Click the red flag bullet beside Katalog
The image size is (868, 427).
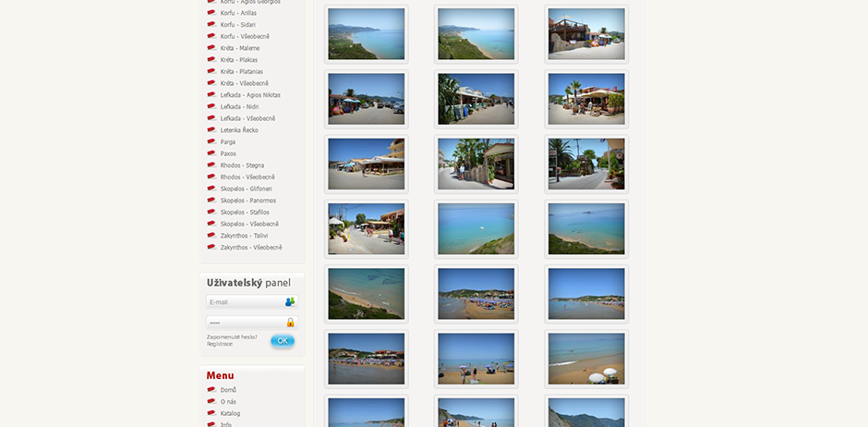(x=211, y=412)
